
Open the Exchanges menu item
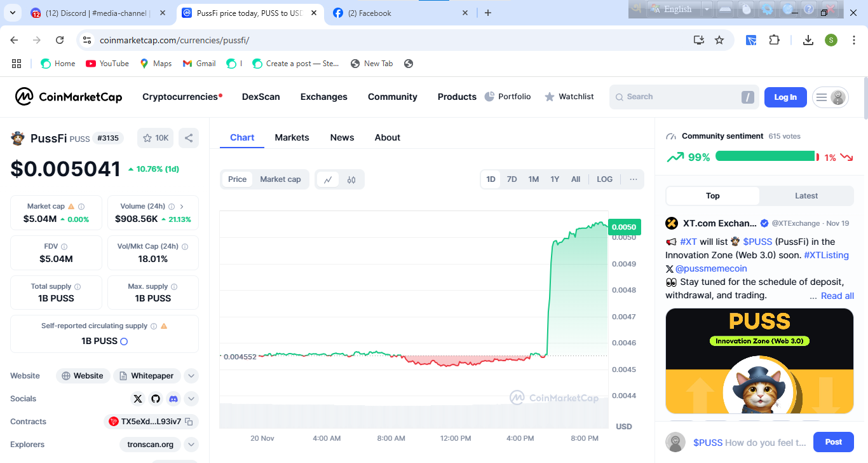324,97
